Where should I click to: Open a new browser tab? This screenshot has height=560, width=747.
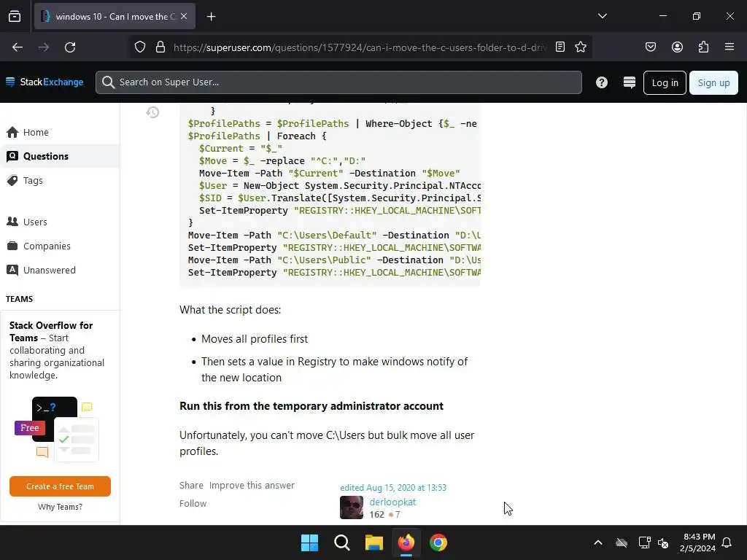(x=211, y=17)
